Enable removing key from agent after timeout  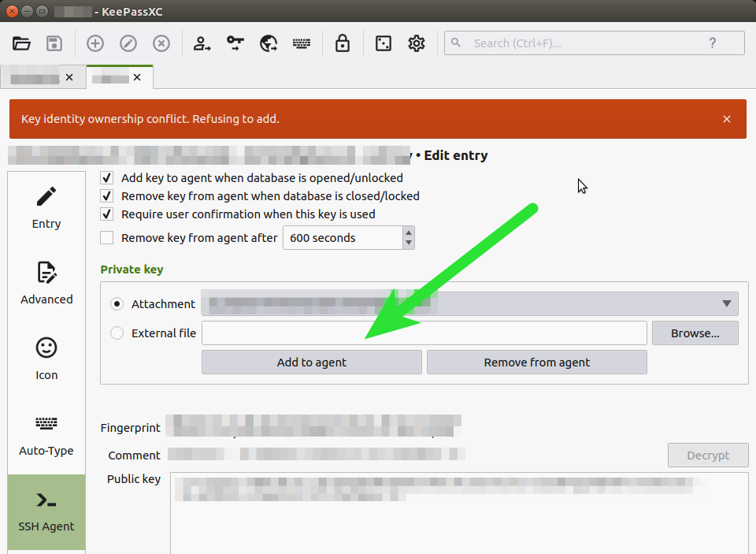[x=106, y=237]
